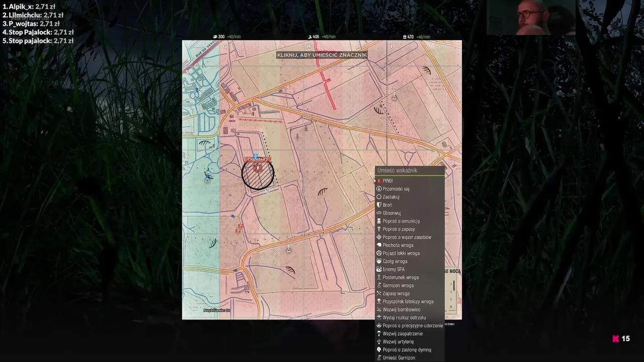Click donor entry '1.Alpik_x: 2,71 zł'
Viewport: 644px width, 362px height.
(x=29, y=7)
